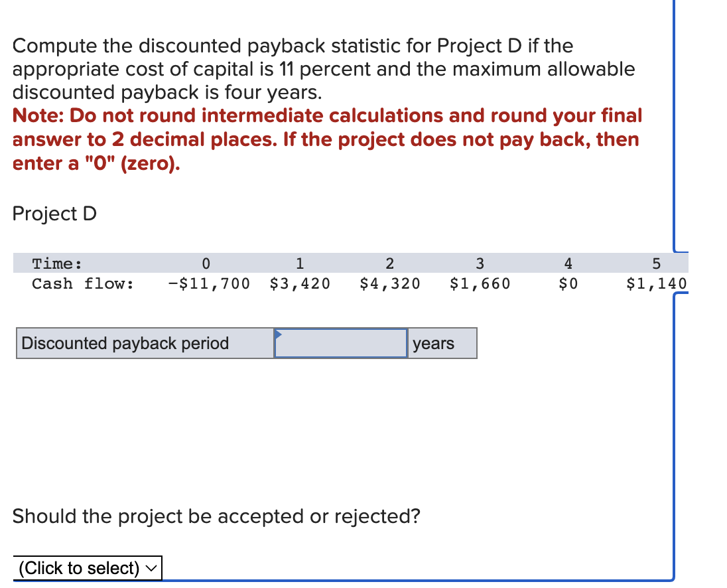Click the time period '0' column header
The width and height of the screenshot is (727, 588).
(x=206, y=263)
